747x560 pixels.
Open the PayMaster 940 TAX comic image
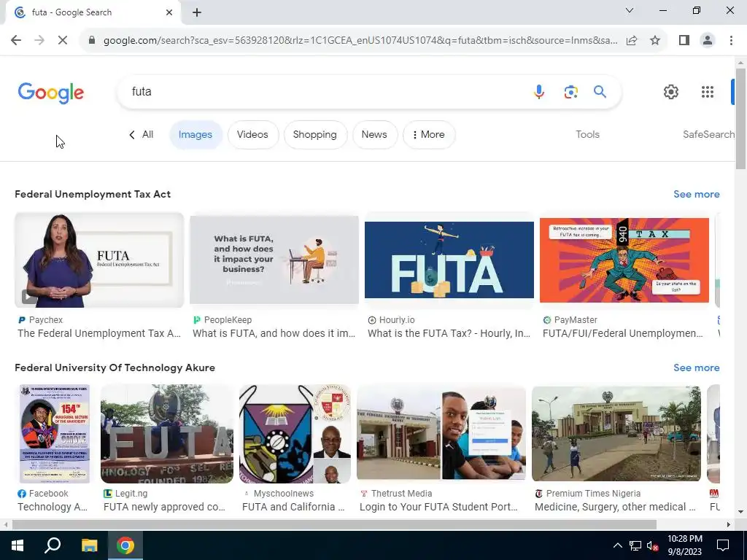(x=624, y=260)
